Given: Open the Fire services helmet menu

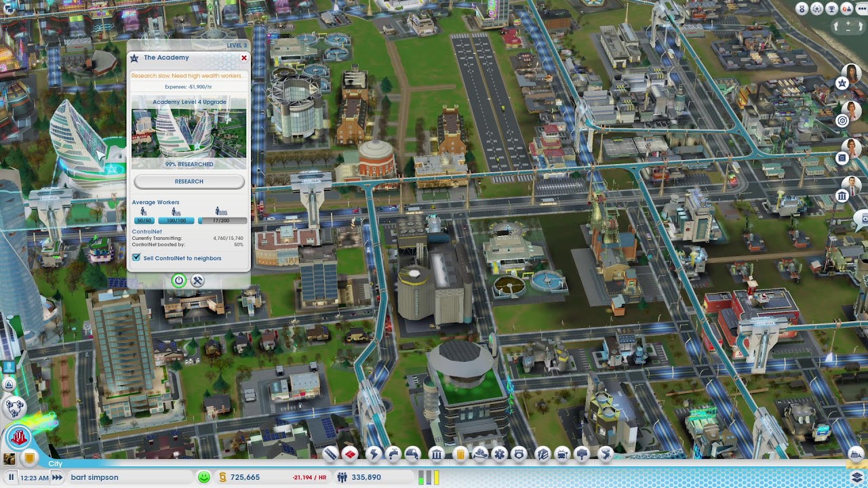Looking at the screenshot, I should (x=480, y=454).
